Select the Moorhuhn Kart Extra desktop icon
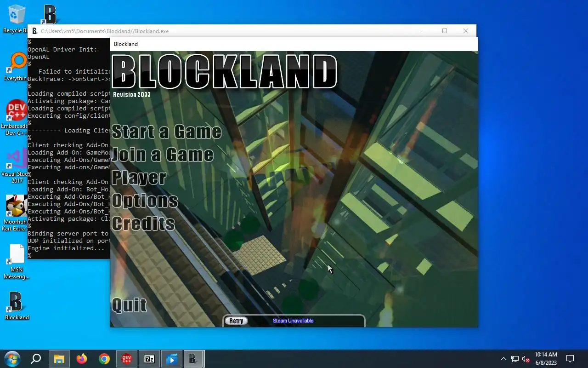The width and height of the screenshot is (588, 368). (x=16, y=213)
